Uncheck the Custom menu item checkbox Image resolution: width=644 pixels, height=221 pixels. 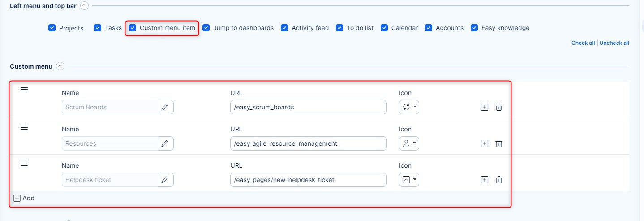click(x=133, y=28)
